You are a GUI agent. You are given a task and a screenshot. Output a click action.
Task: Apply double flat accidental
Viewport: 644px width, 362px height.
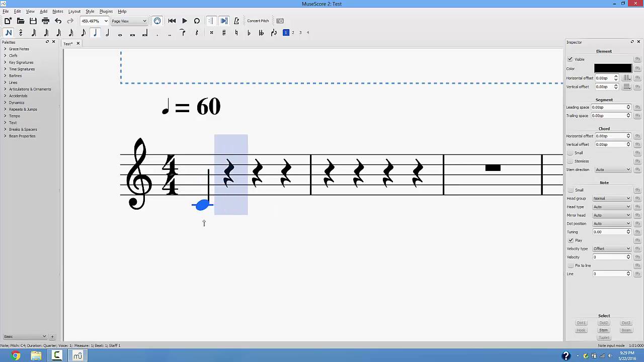[261, 33]
